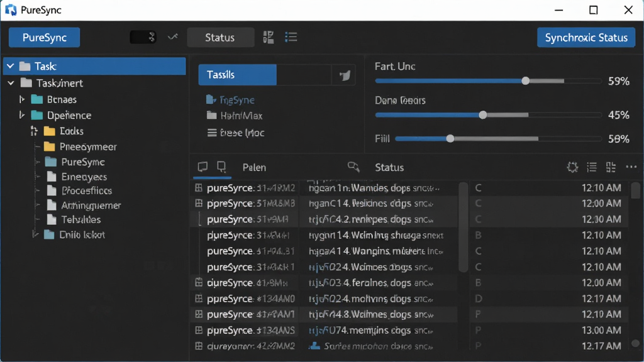Click the Bcnaes folder icon
This screenshot has width=644, height=362.
coord(37,99)
